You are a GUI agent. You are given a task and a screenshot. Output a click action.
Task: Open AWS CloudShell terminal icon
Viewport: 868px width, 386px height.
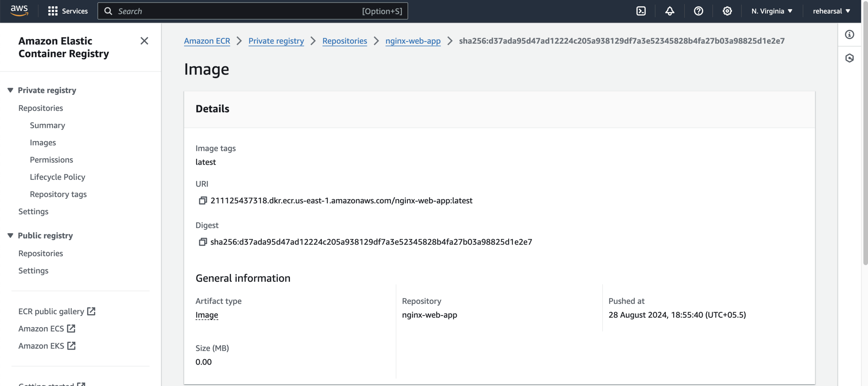pyautogui.click(x=641, y=11)
